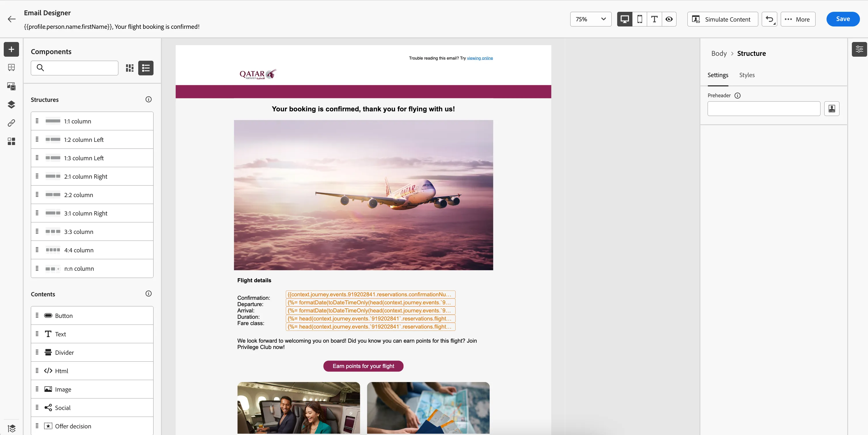
Task: Click the Earn points for your flight button
Action: tap(363, 366)
